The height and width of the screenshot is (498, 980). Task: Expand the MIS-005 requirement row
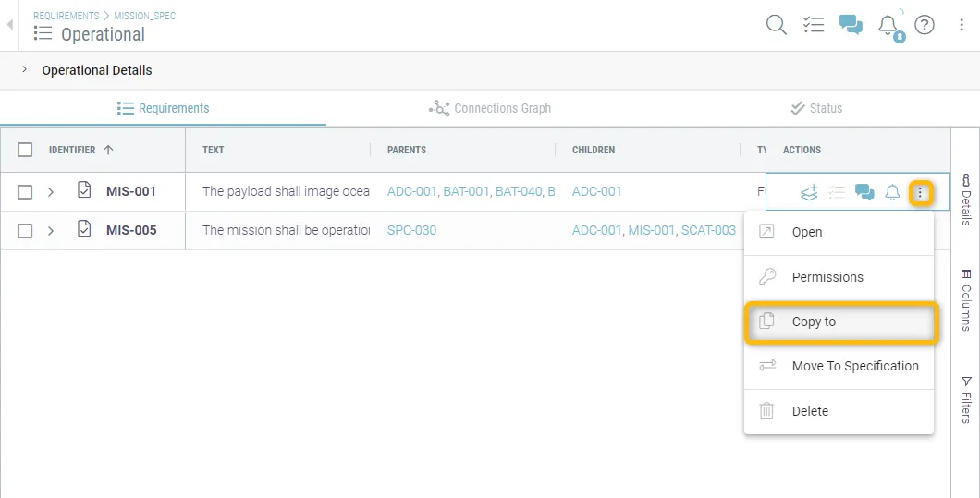pyautogui.click(x=51, y=231)
